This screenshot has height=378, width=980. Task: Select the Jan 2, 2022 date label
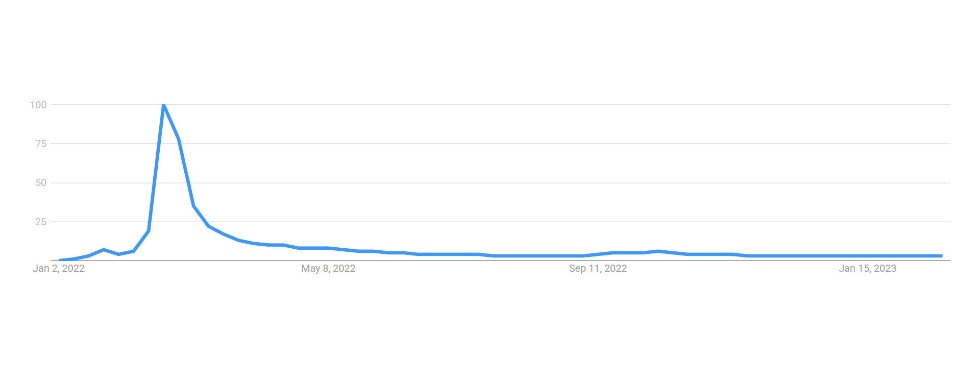[59, 269]
